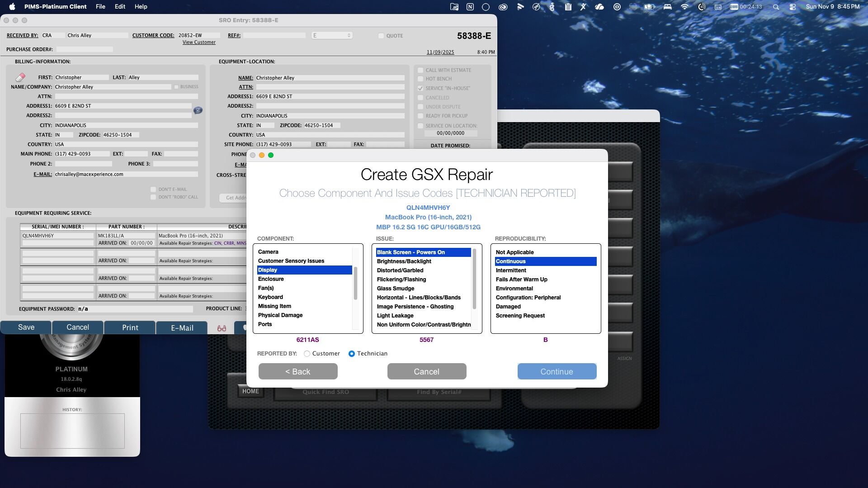Uncheck SERVICE "IN-HOUSE"
This screenshot has width=868, height=488.
coord(420,88)
